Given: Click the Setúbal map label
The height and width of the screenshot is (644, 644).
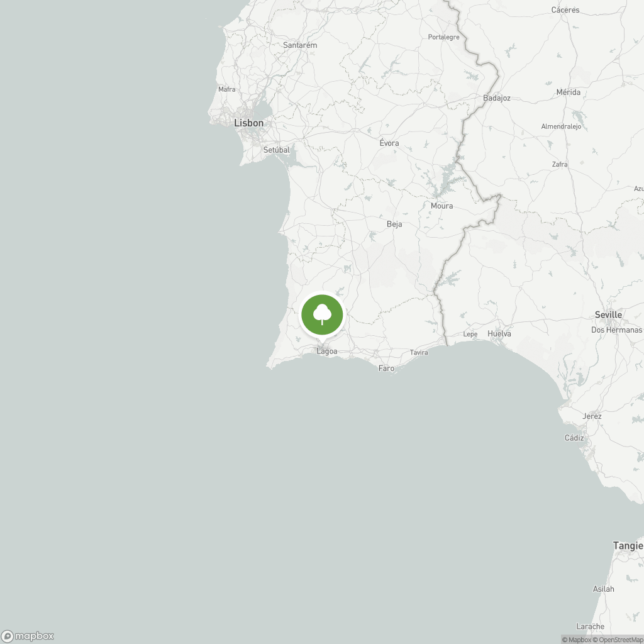Looking at the screenshot, I should (276, 150).
